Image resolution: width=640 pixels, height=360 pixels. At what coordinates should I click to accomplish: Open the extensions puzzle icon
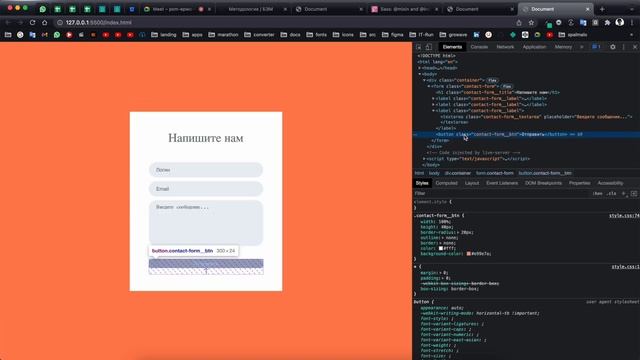(x=607, y=23)
